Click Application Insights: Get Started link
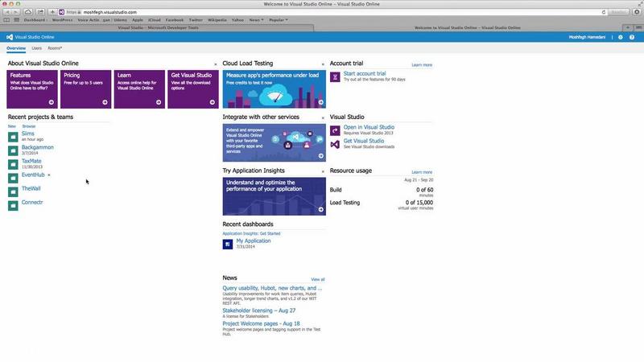644x362 pixels. [251, 233]
